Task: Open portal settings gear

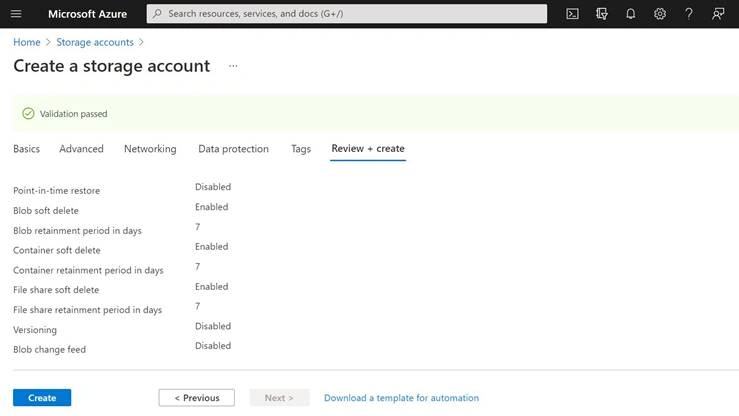Action: tap(660, 14)
